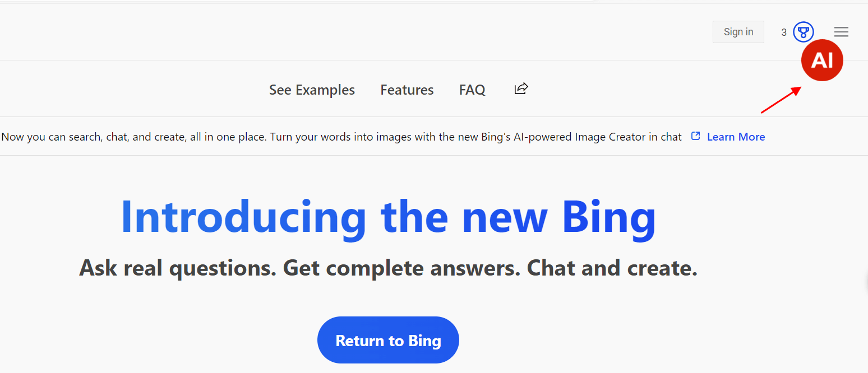Click the Image Creator announcement banner text

pyautogui.click(x=341, y=137)
